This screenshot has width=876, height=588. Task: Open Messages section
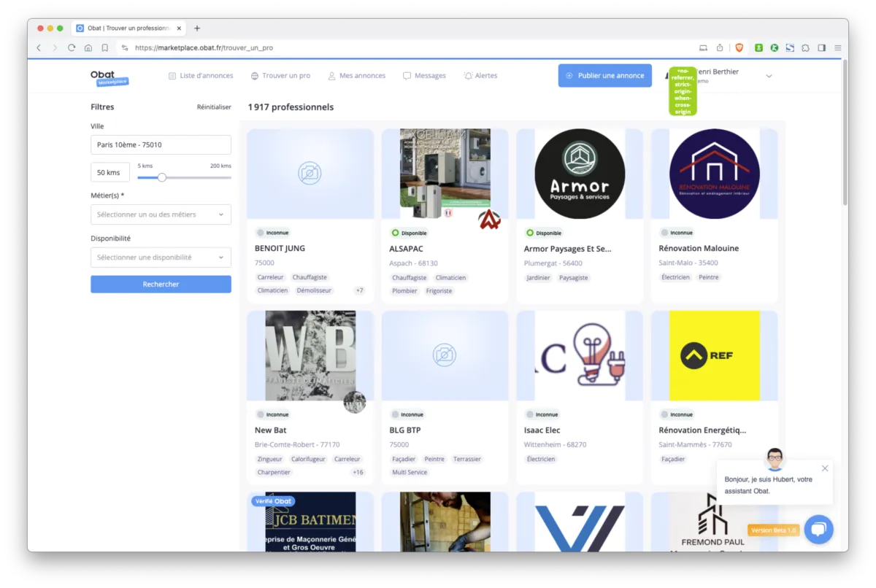tap(424, 76)
